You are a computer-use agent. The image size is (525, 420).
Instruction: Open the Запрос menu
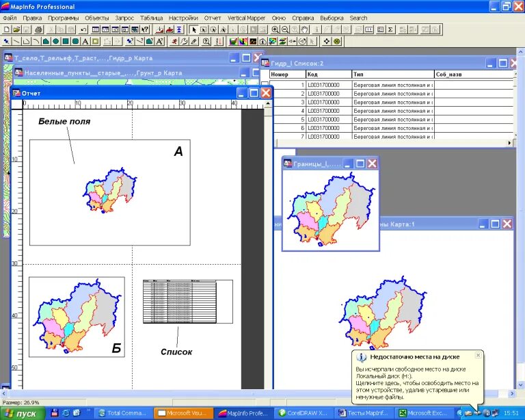pos(124,18)
